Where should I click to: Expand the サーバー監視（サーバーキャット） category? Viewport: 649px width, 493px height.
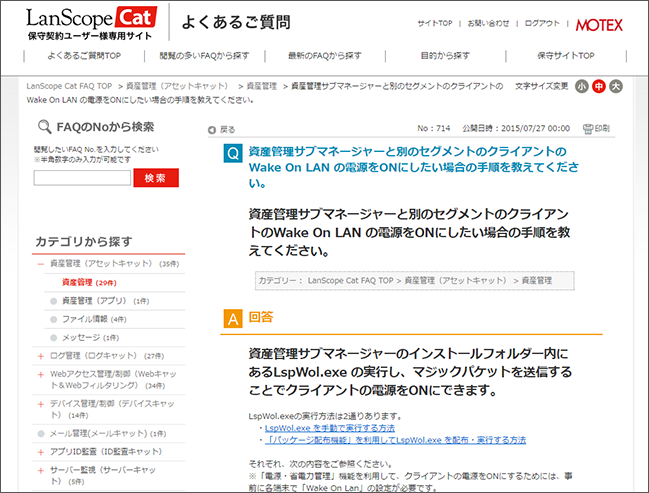click(41, 471)
